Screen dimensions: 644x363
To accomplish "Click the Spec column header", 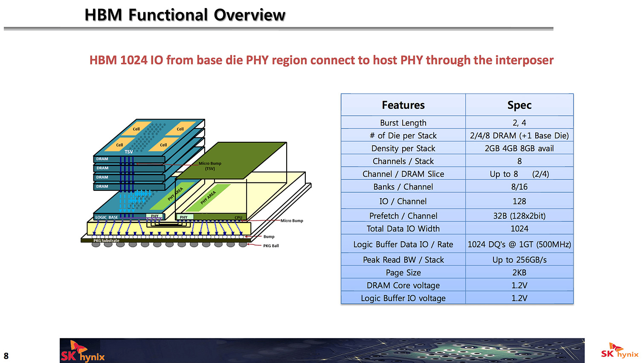I will point(519,105).
